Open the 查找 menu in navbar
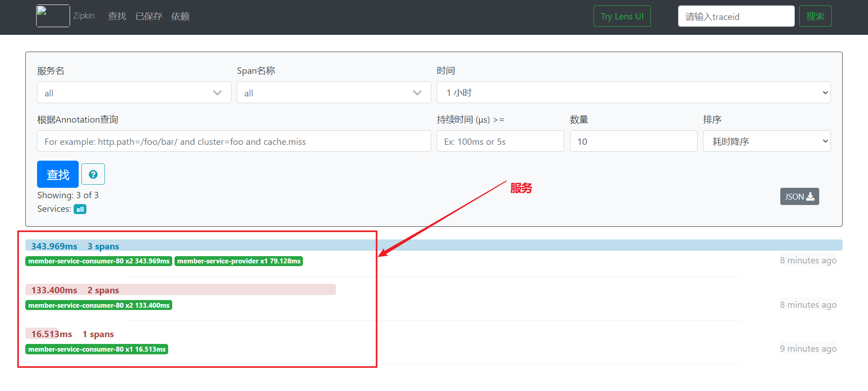Image resolution: width=868 pixels, height=391 pixels. (x=117, y=16)
